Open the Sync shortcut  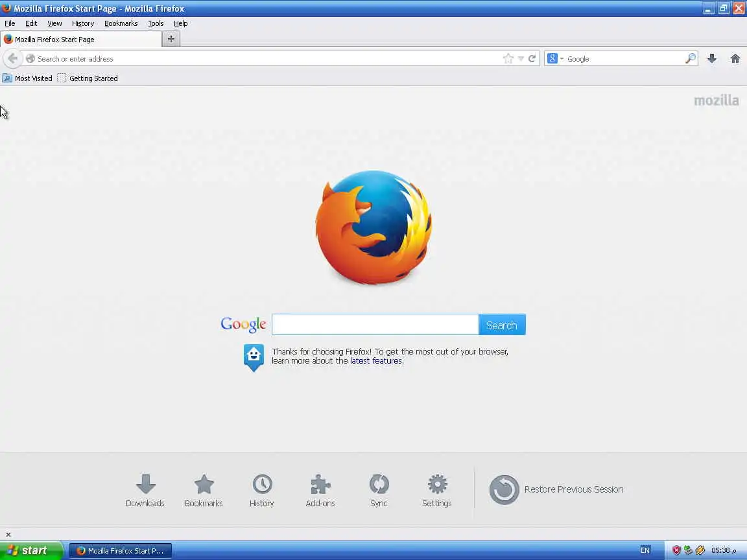pos(379,491)
